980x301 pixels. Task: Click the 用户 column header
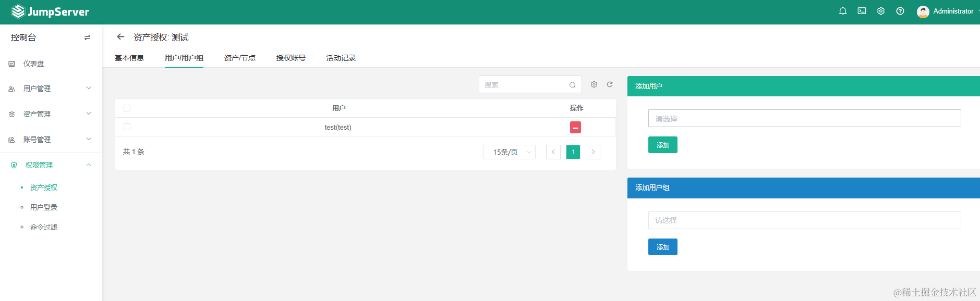tap(339, 108)
